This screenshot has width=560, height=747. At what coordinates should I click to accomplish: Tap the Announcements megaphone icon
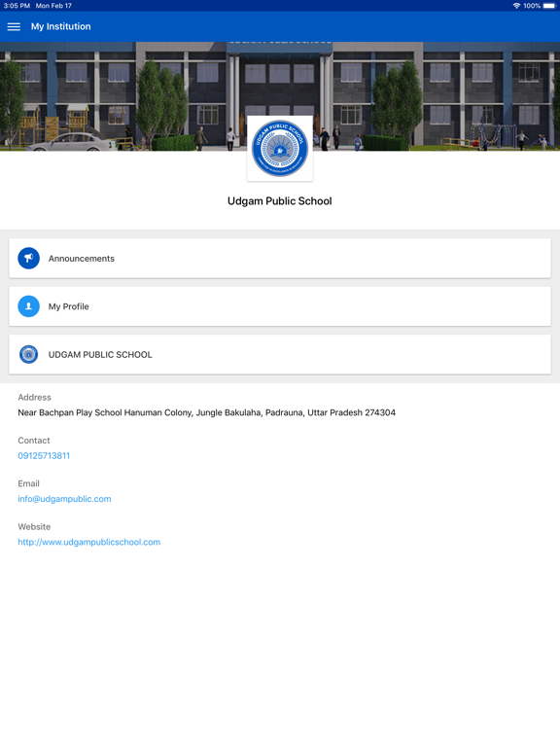[28, 258]
